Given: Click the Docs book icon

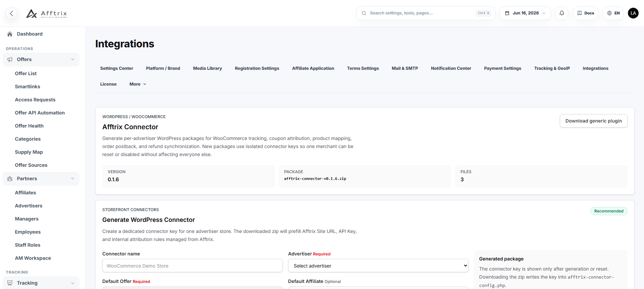Looking at the screenshot, I should tap(580, 13).
